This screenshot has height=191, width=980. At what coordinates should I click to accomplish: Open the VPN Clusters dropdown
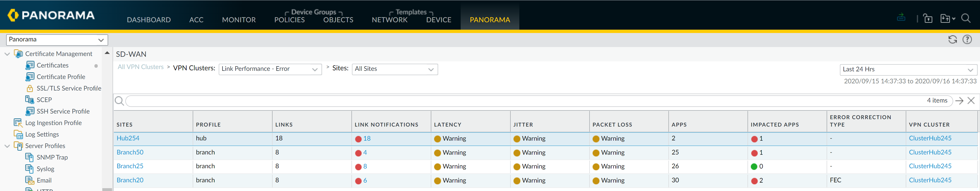click(x=270, y=69)
